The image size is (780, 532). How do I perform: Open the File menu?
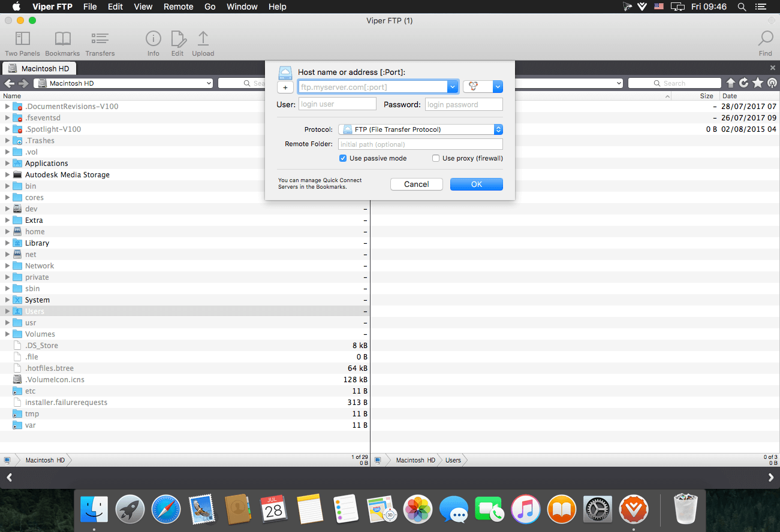click(90, 7)
